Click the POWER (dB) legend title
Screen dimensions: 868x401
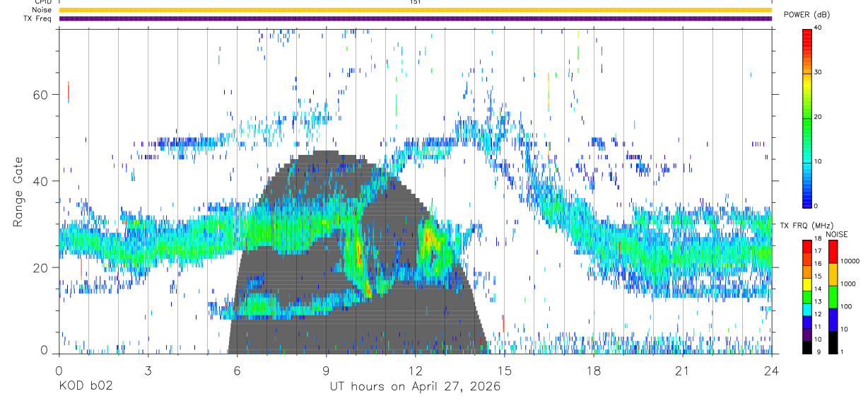(807, 15)
